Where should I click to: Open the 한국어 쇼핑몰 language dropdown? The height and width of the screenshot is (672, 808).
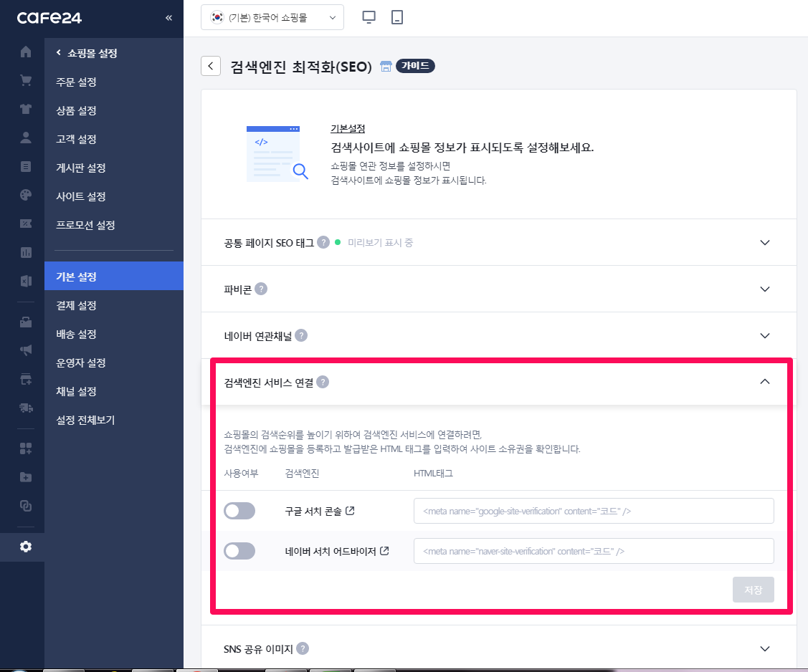[x=272, y=17]
